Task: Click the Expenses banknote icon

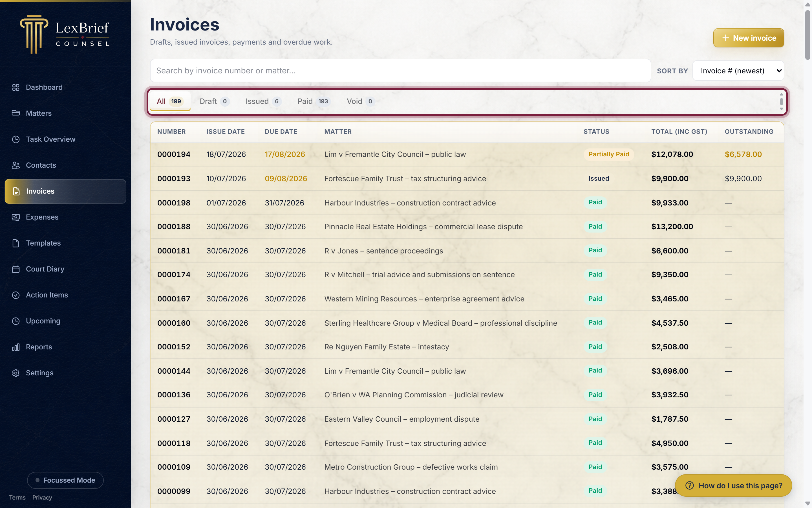Action: click(16, 217)
